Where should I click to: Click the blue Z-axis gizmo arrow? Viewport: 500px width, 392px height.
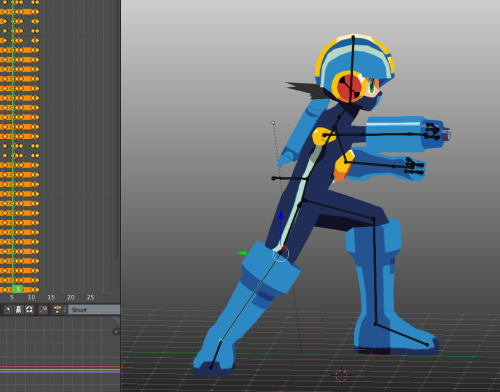281,215
